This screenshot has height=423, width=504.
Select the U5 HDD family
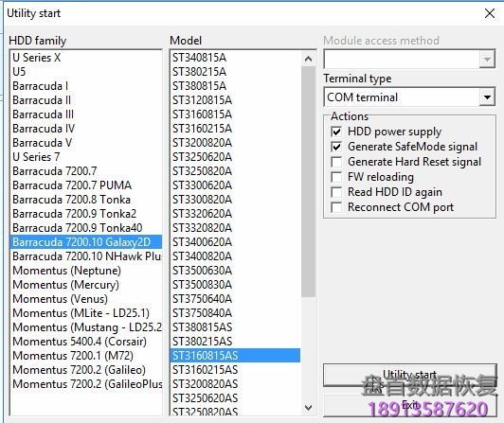[x=86, y=72]
